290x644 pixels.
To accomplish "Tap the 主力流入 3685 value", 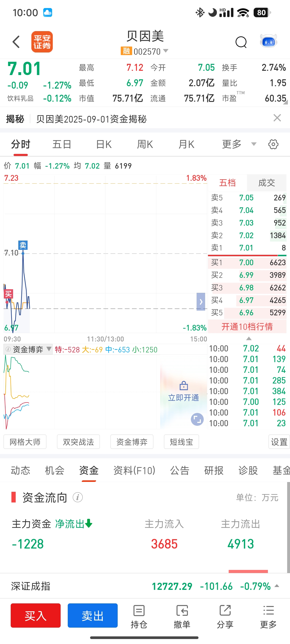I will tap(164, 544).
